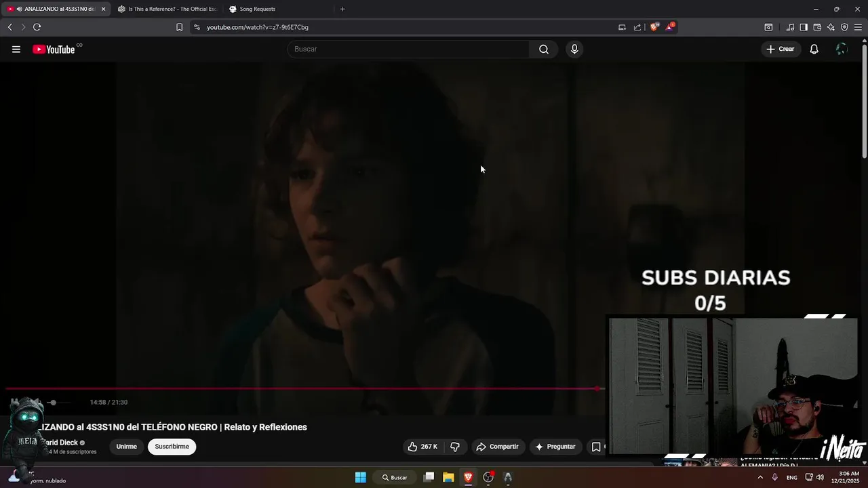868x488 pixels.
Task: Click the Unirme button
Action: tap(126, 447)
